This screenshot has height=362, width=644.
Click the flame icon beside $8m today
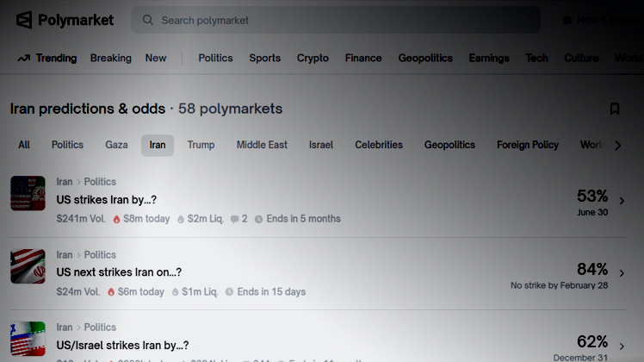tap(116, 219)
